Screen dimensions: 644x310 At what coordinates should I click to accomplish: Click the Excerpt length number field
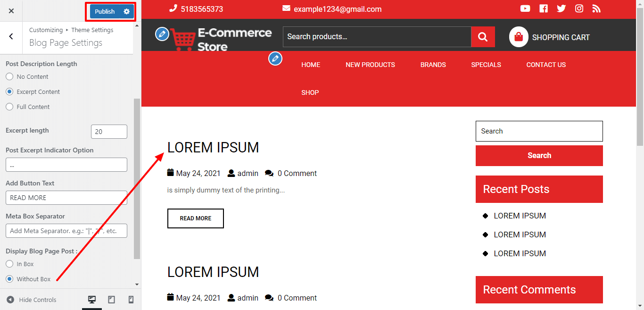pyautogui.click(x=108, y=132)
